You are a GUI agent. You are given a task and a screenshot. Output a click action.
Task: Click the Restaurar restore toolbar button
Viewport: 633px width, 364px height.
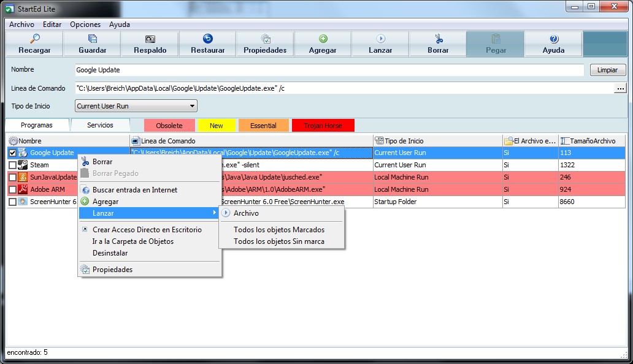207,44
